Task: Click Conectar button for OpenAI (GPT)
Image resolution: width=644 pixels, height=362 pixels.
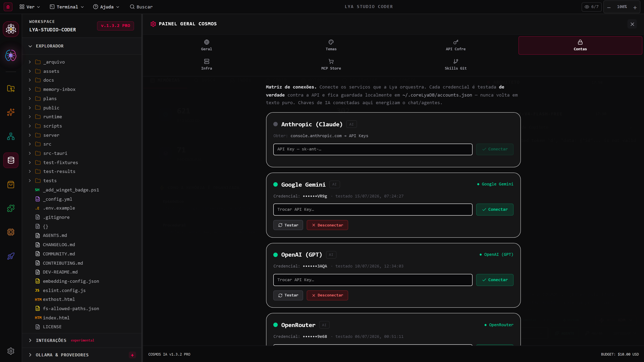Action: pyautogui.click(x=495, y=280)
